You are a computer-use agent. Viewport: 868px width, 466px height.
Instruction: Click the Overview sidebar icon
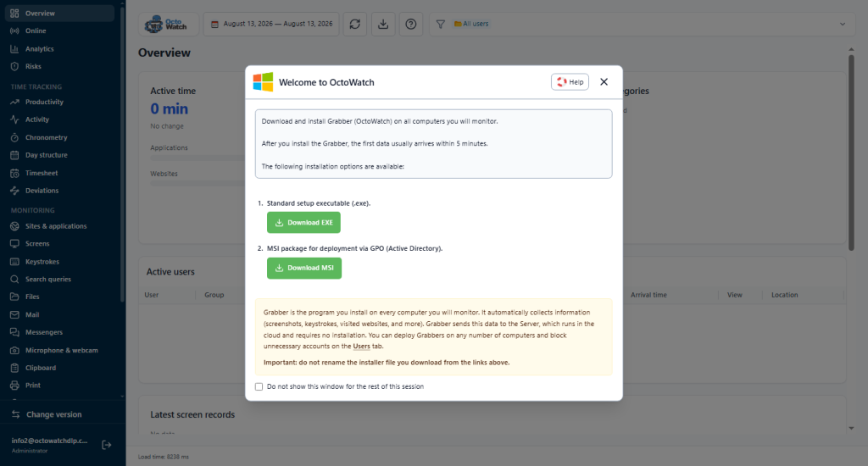tap(14, 14)
